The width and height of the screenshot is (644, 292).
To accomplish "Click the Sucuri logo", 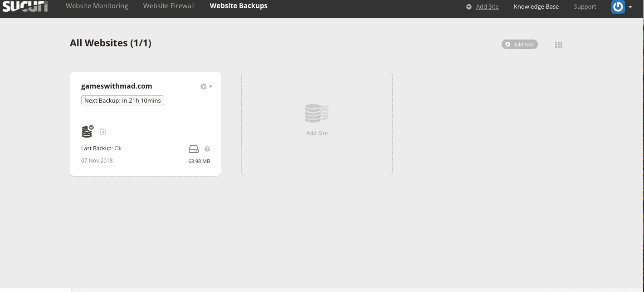I will coord(25,6).
